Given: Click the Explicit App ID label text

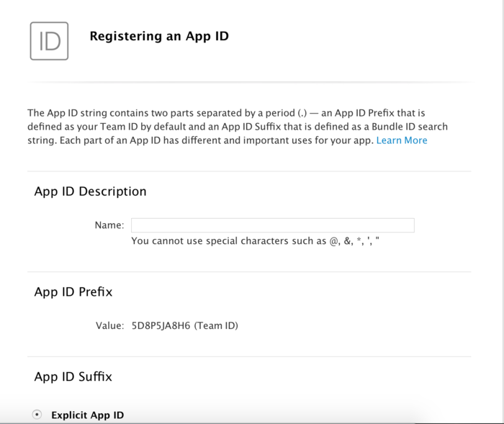Looking at the screenshot, I should (x=87, y=415).
